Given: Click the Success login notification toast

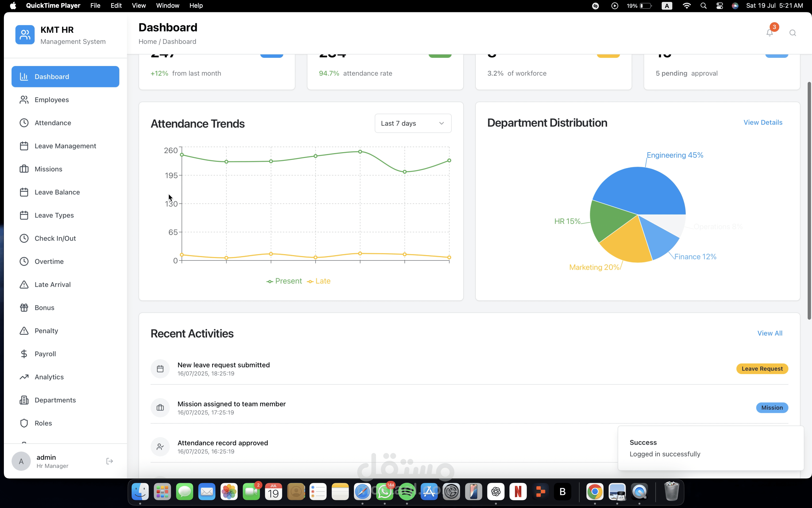Looking at the screenshot, I should pyautogui.click(x=710, y=448).
